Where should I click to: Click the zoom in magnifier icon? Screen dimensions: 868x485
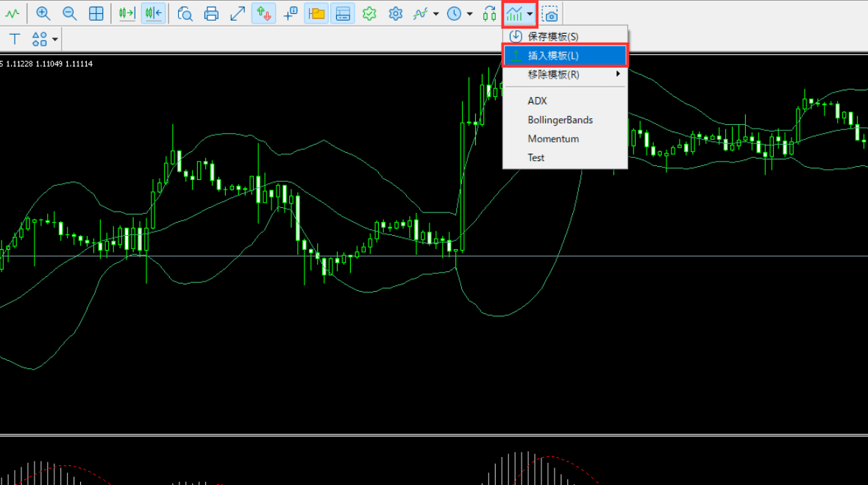(43, 13)
